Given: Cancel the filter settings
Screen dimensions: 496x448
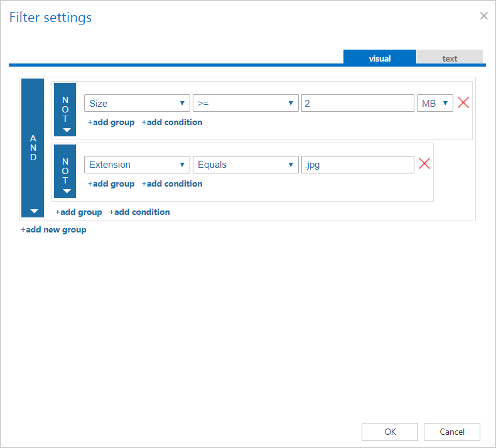Looking at the screenshot, I should pos(451,432).
